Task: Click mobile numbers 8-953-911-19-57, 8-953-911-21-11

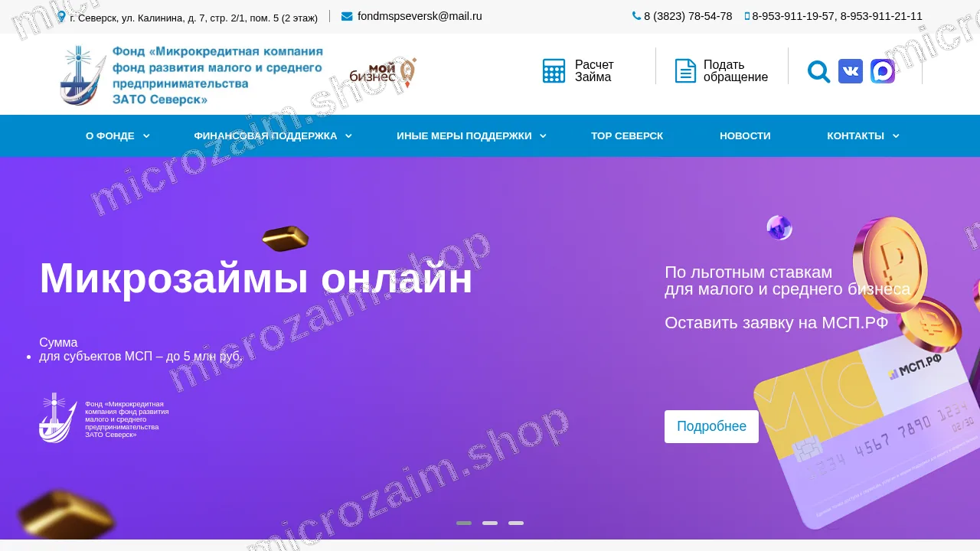Action: pyautogui.click(x=837, y=16)
